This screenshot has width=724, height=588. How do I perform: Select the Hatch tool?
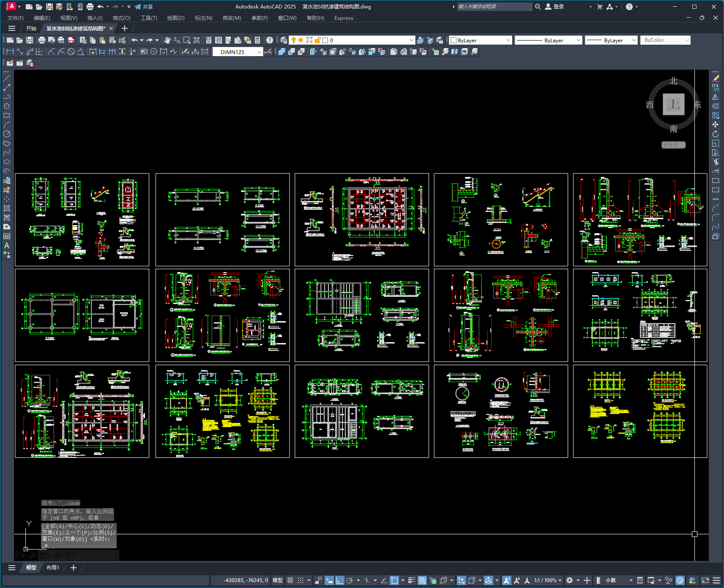[x=7, y=208]
